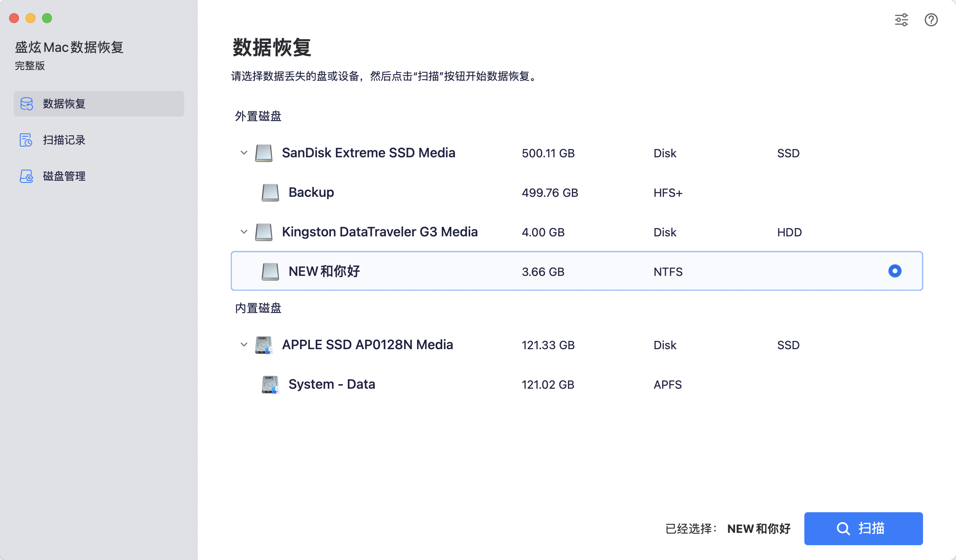
Task: Open the settings filter icon at top right
Action: [902, 20]
